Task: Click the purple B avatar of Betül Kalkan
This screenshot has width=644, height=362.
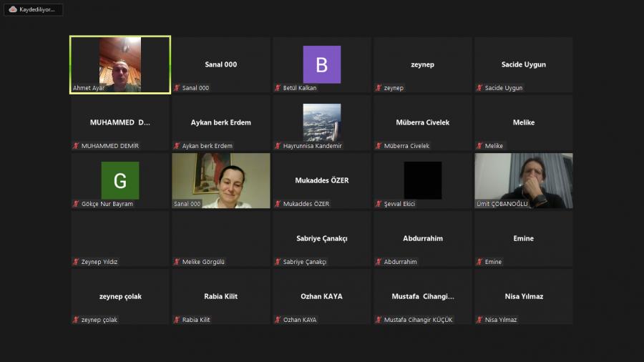Action: (x=321, y=64)
